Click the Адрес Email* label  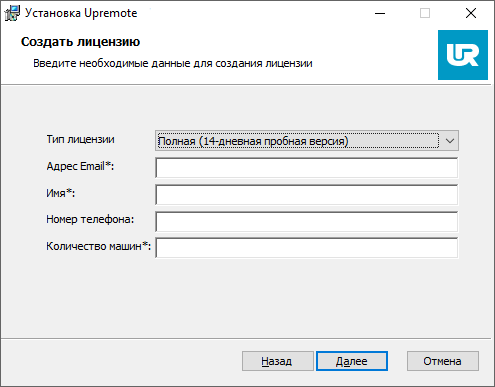80,166
